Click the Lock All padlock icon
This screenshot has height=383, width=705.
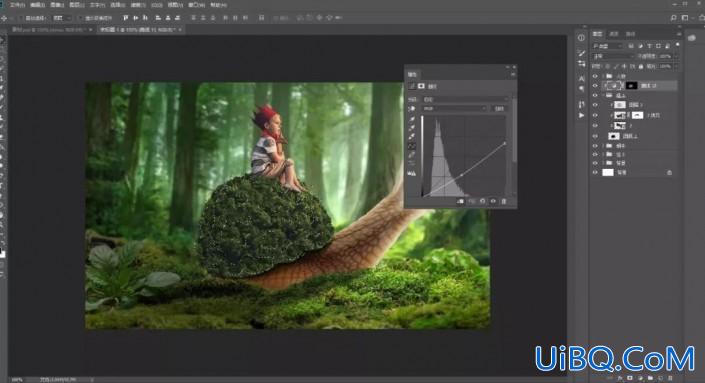pyautogui.click(x=641, y=66)
